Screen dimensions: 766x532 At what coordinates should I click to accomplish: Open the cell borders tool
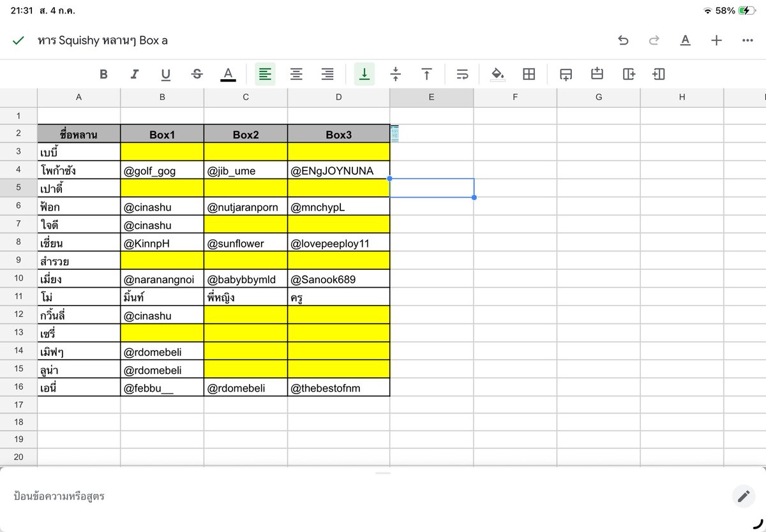[x=529, y=75]
